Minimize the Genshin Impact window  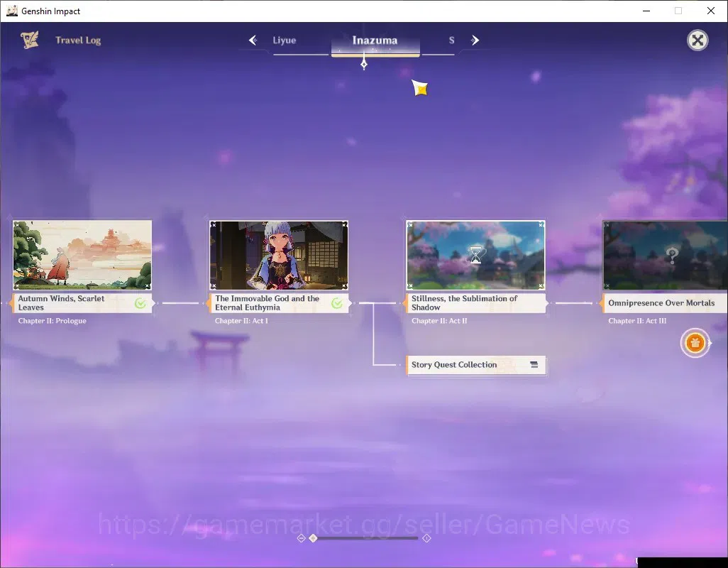[x=646, y=11]
